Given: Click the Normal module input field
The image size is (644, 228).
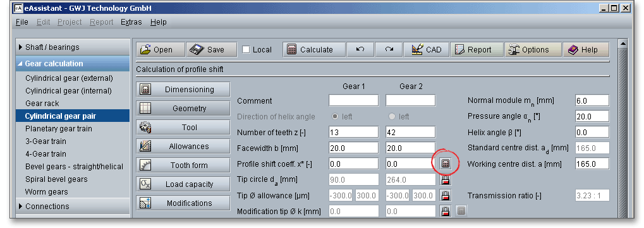Looking at the screenshot, I should point(592,100).
